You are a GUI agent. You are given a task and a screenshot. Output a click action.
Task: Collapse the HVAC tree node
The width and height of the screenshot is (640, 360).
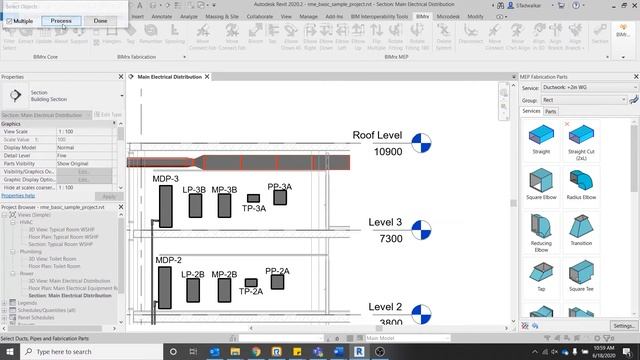tap(13, 222)
